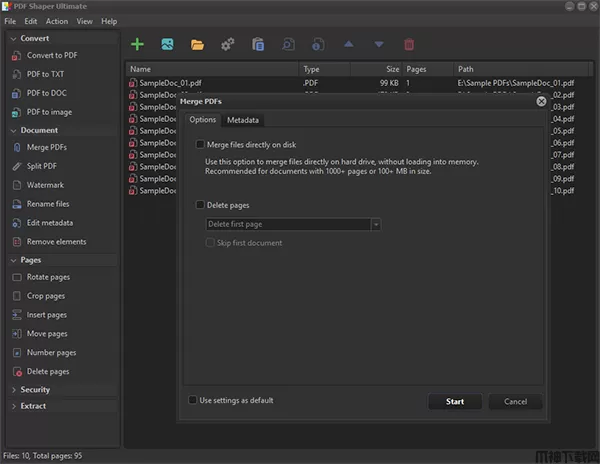Select Watermark in the Document sidebar

coord(45,185)
